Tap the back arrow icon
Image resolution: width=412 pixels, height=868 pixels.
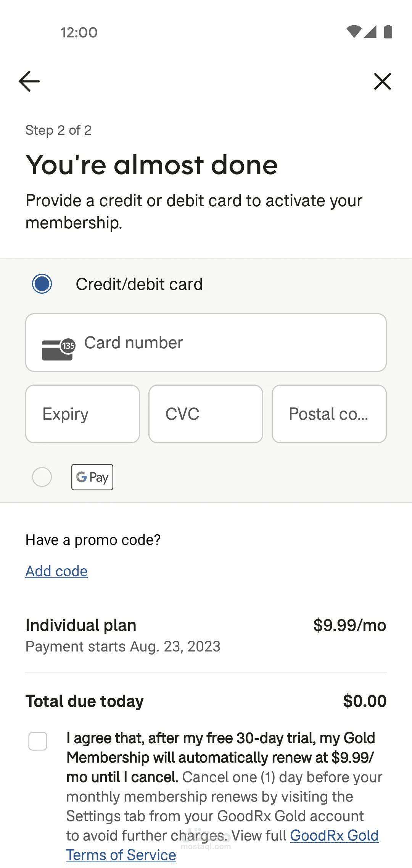[x=29, y=81]
